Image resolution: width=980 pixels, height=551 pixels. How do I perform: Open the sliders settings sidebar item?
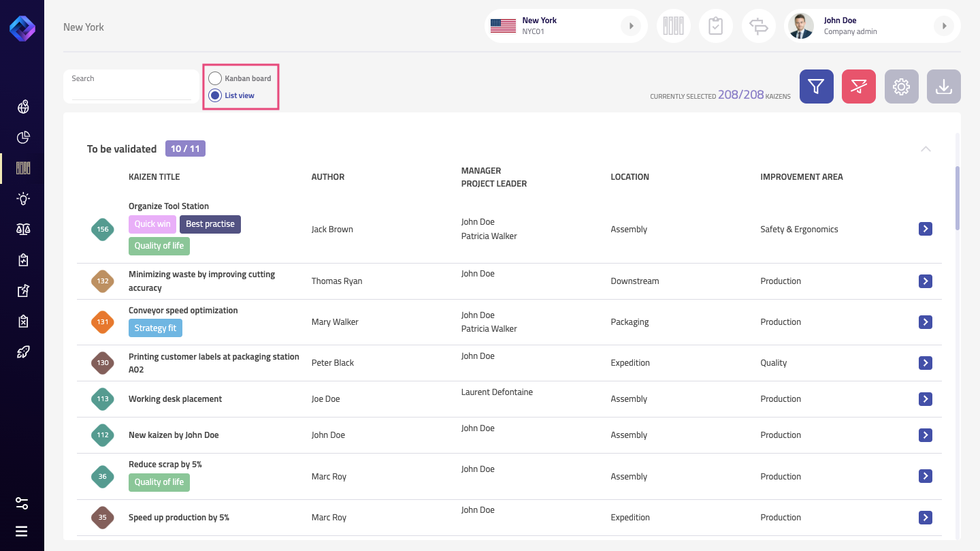[x=22, y=503]
